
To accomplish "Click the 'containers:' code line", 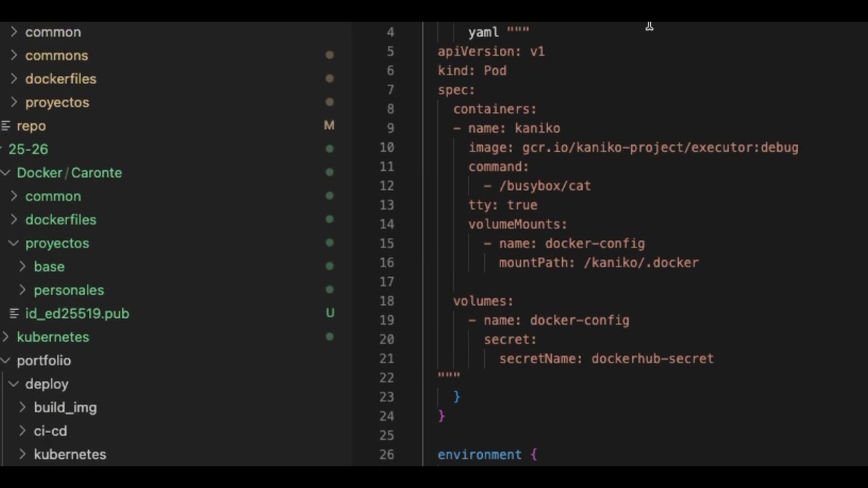I will (x=495, y=109).
